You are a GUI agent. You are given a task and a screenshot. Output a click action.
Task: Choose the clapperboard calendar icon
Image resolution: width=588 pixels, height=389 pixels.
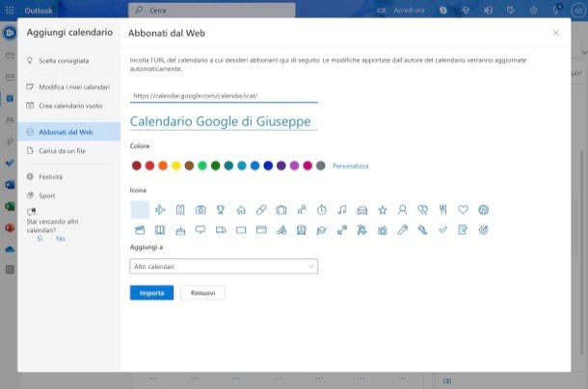[x=140, y=230]
